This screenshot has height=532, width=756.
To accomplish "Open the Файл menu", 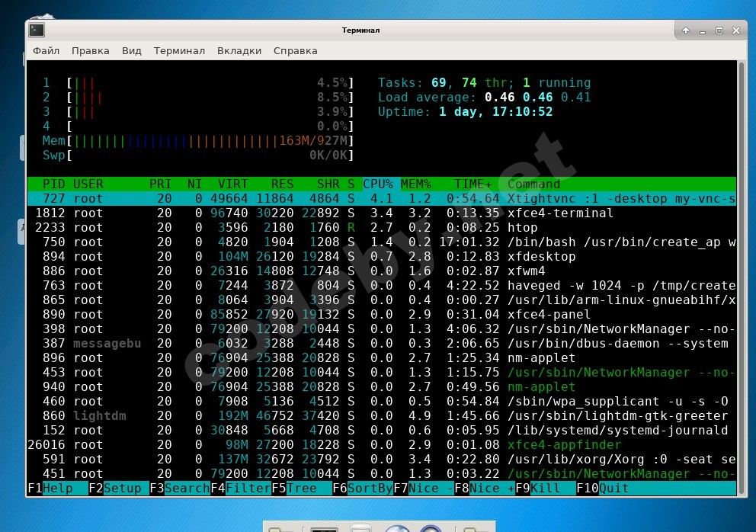I will pyautogui.click(x=46, y=51).
